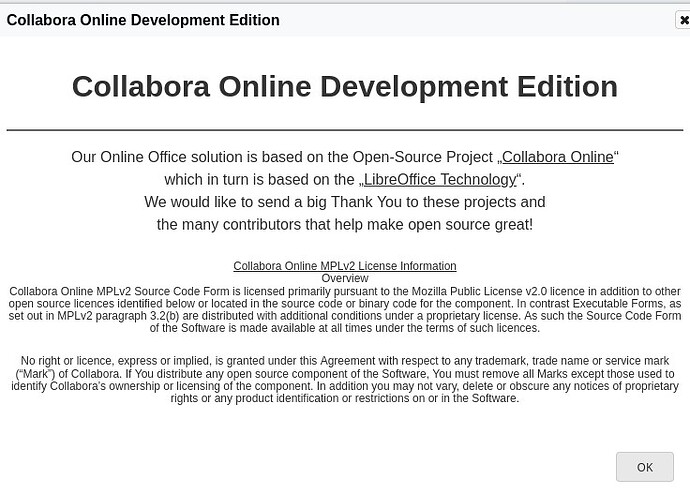This screenshot has height=494, width=690.
Task: Click the horizontal separator below the heading
Action: (x=345, y=130)
